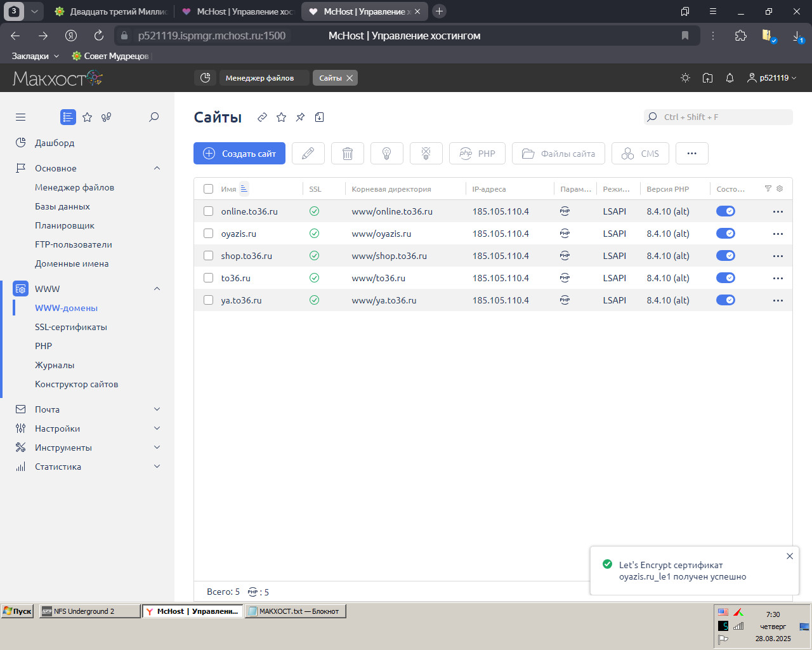
Task: Click the sidebar search magnifier
Action: pyautogui.click(x=154, y=117)
